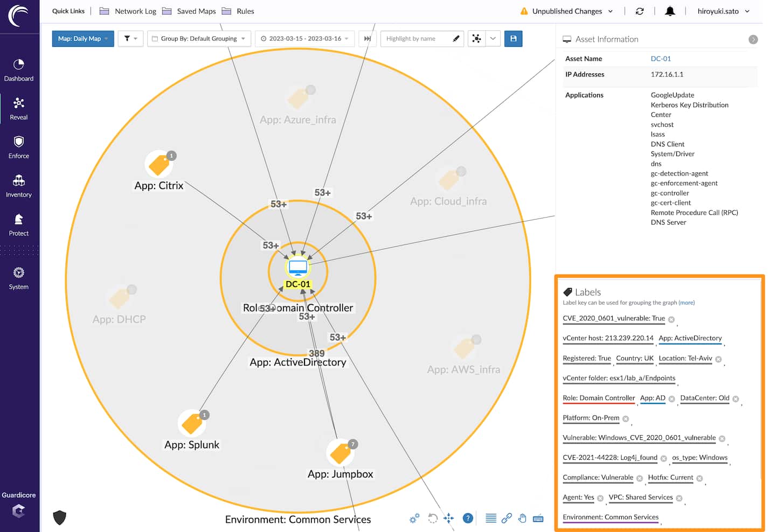
Task: Click the chain link icon in bottom toolbar
Action: coord(506,518)
